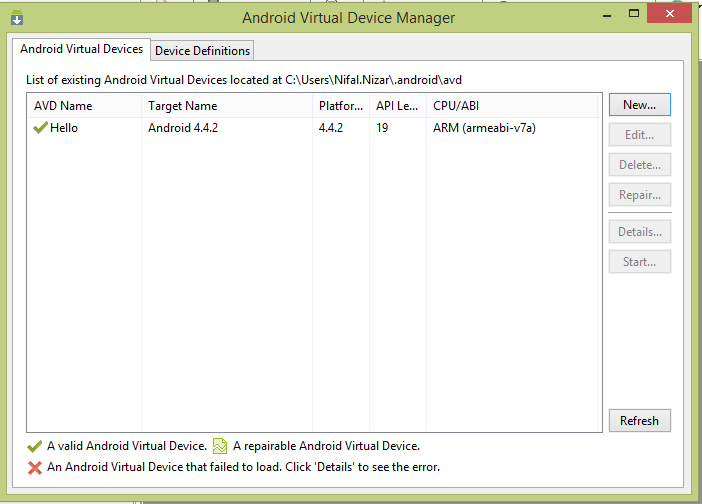The image size is (702, 504).
Task: Click the Repair... button
Action: tap(639, 195)
